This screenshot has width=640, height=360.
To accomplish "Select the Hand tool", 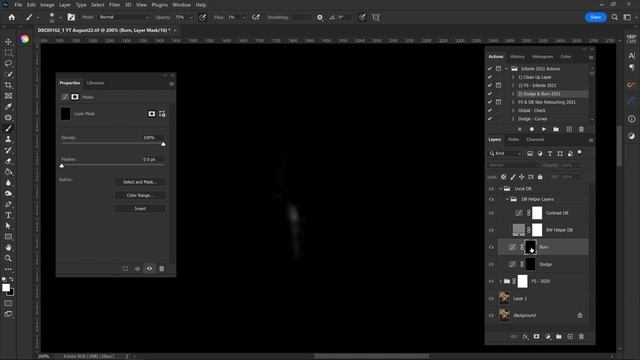I will (8, 247).
